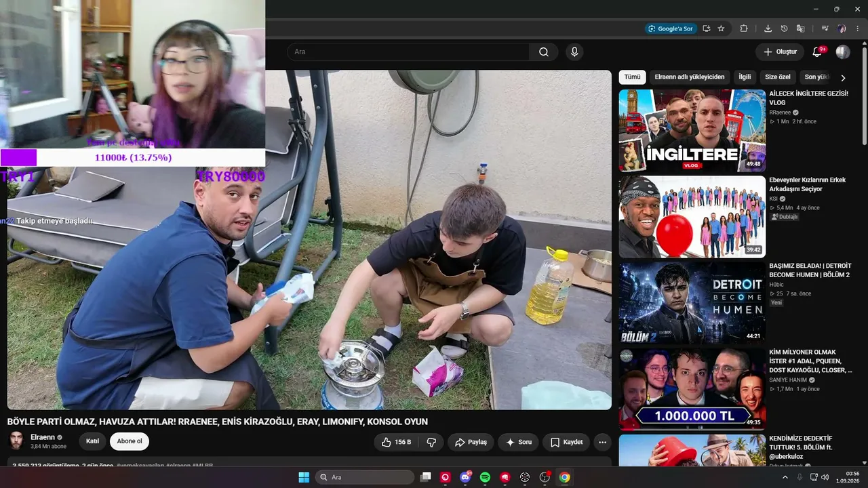Open Discord from the taskbar

click(465, 477)
